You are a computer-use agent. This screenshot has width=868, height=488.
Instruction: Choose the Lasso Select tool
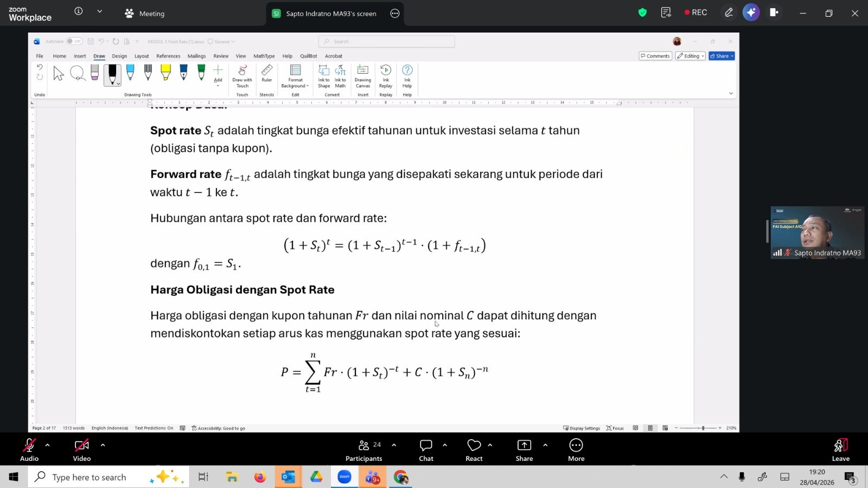(x=78, y=73)
